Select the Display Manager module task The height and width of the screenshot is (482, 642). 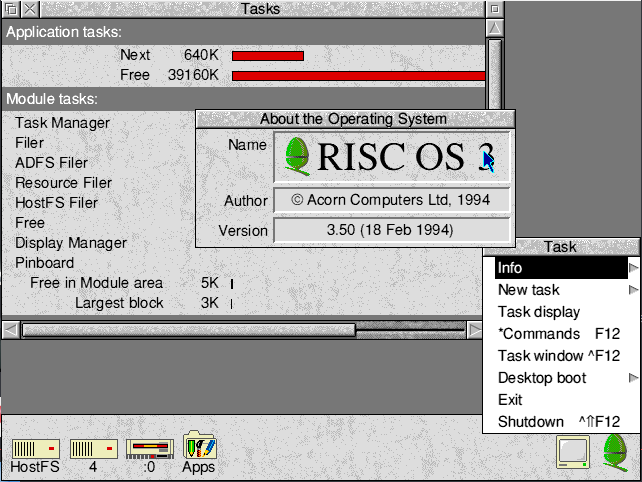click(x=71, y=243)
